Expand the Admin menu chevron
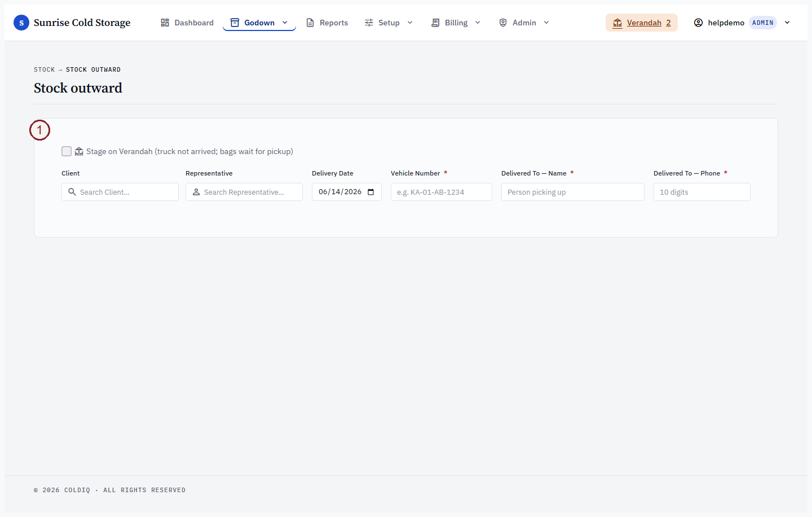The height and width of the screenshot is (517, 812). pos(546,23)
